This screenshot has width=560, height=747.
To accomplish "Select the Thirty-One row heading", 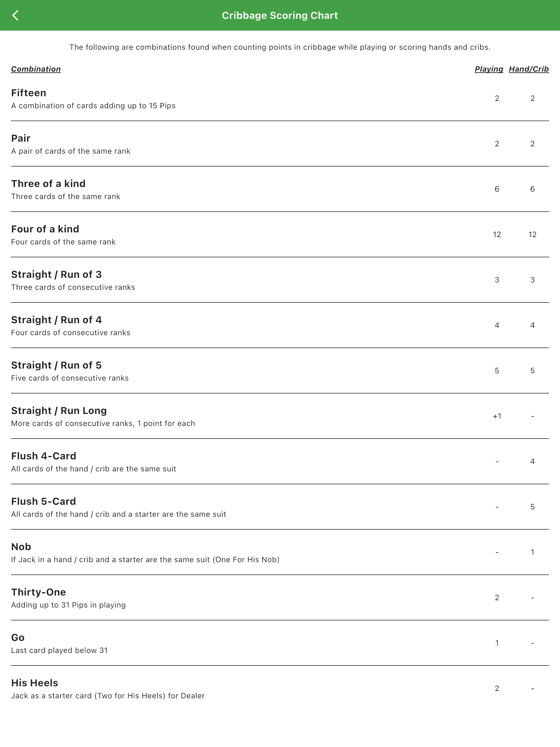I will tap(39, 592).
